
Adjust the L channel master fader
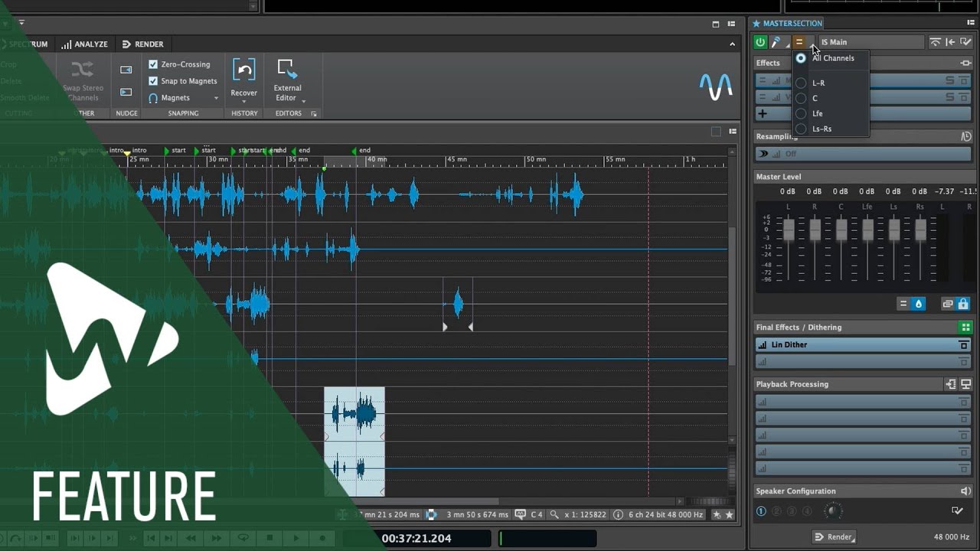pos(789,230)
